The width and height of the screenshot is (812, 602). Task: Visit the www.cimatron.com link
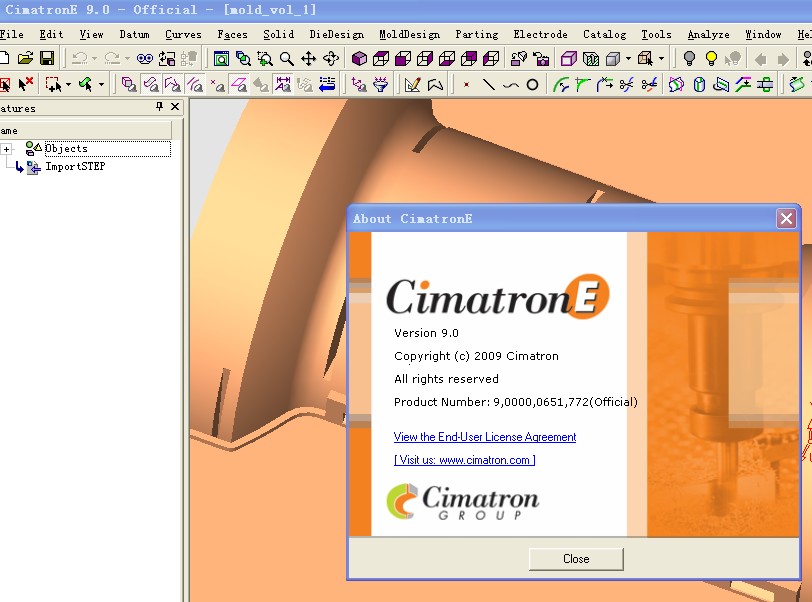click(465, 460)
